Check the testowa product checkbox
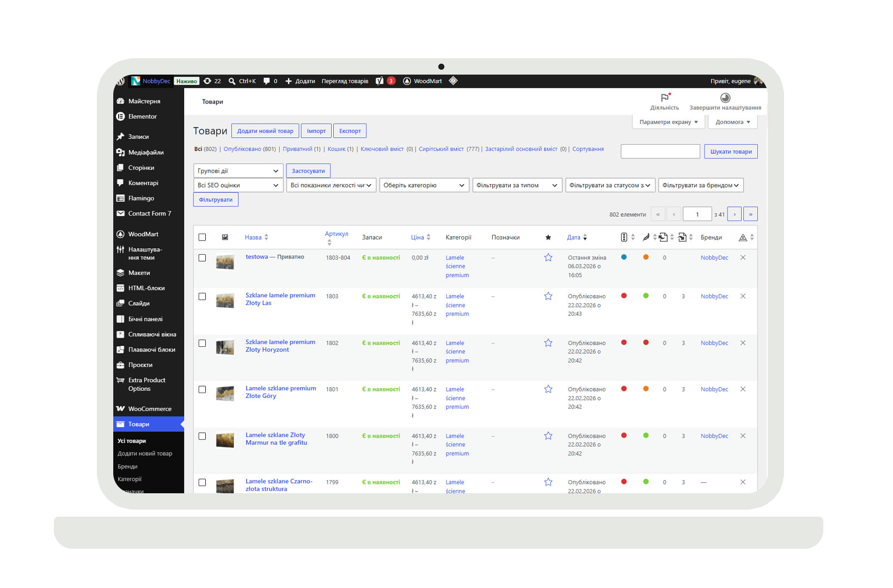893x588 pixels. pyautogui.click(x=202, y=258)
